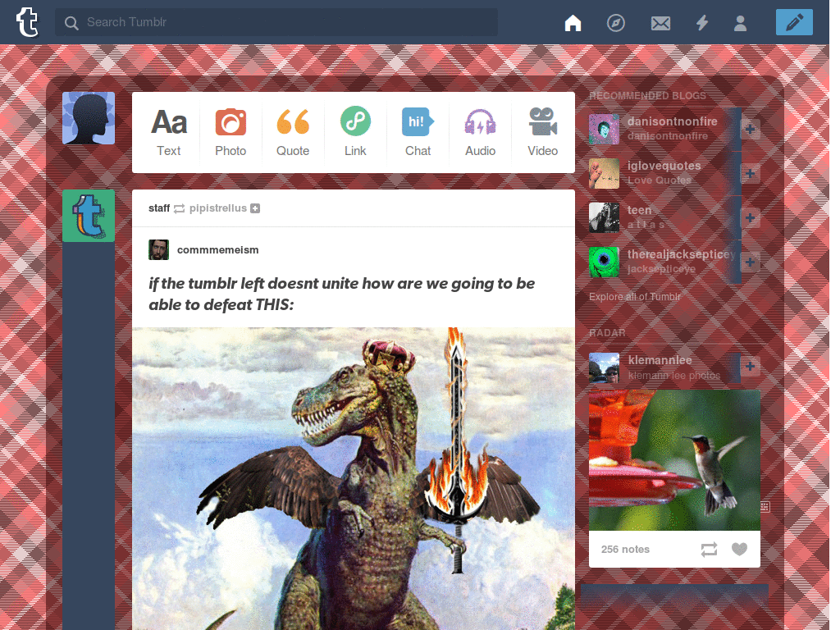Click the commmemeism avatar thumbnail

(158, 249)
